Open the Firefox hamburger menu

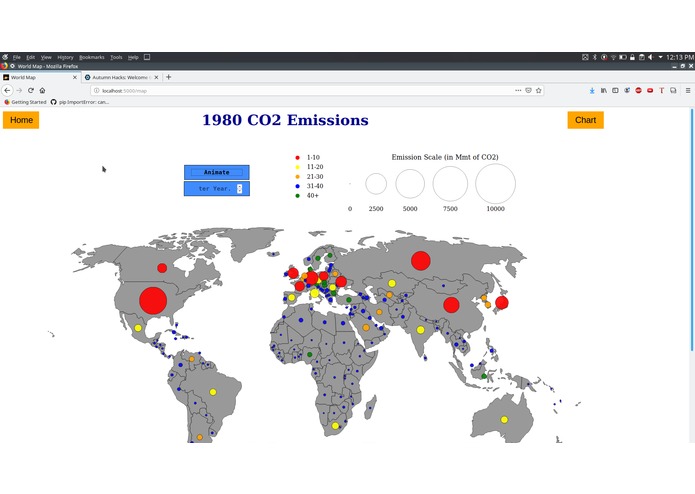[688, 90]
